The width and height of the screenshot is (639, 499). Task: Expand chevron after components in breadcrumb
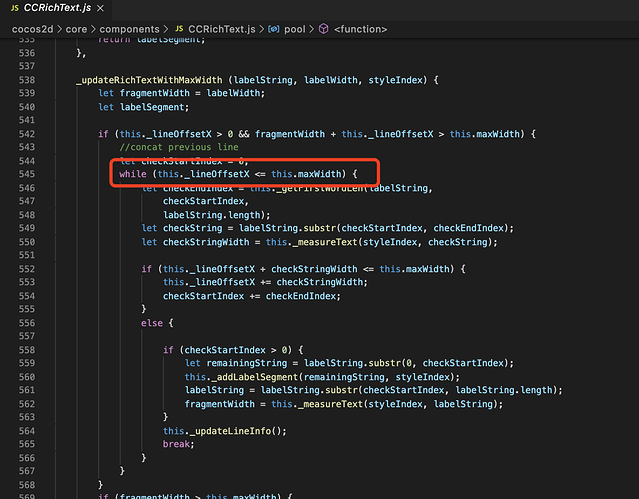point(166,29)
